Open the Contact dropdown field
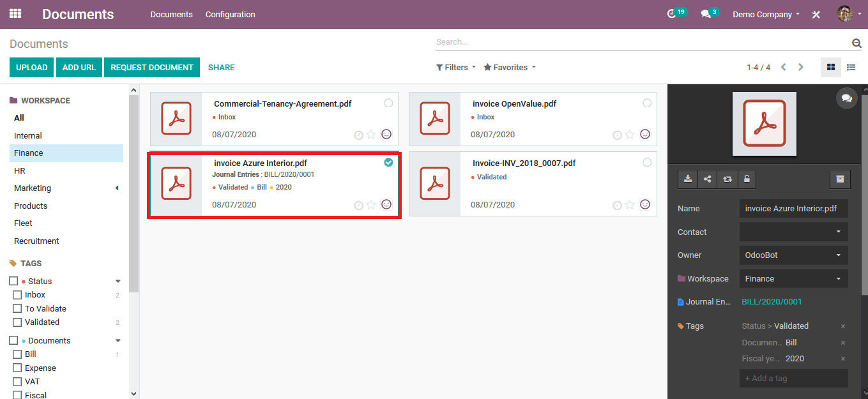 click(x=794, y=232)
